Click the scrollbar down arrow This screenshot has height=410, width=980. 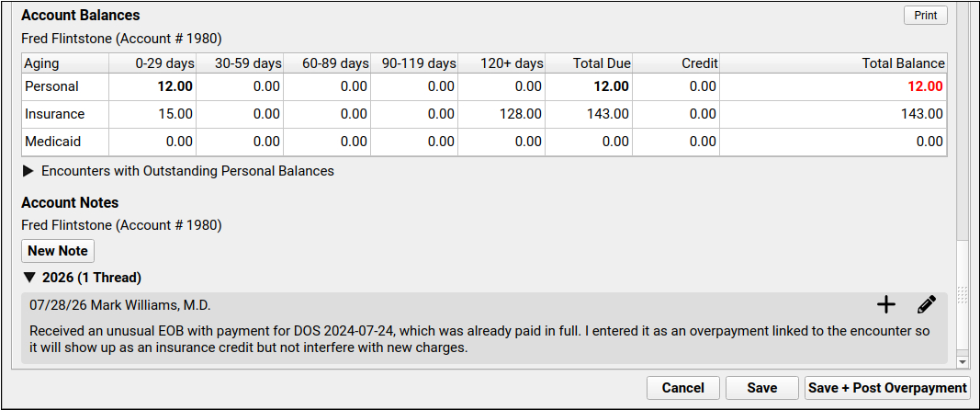[x=963, y=362]
